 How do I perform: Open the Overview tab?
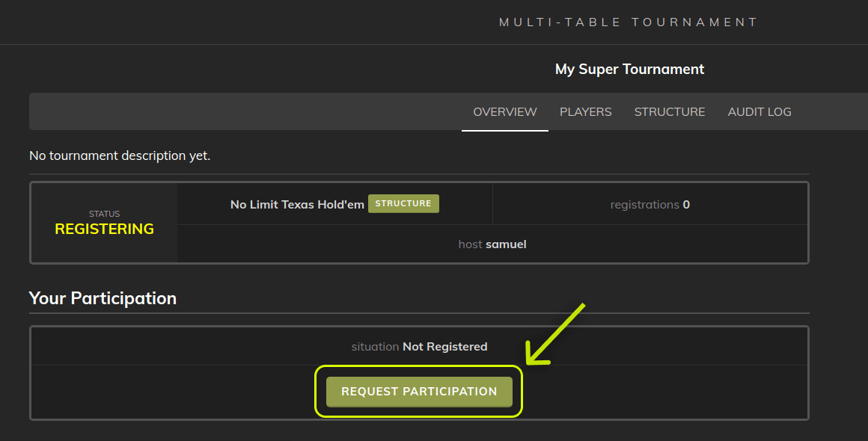pyautogui.click(x=505, y=111)
